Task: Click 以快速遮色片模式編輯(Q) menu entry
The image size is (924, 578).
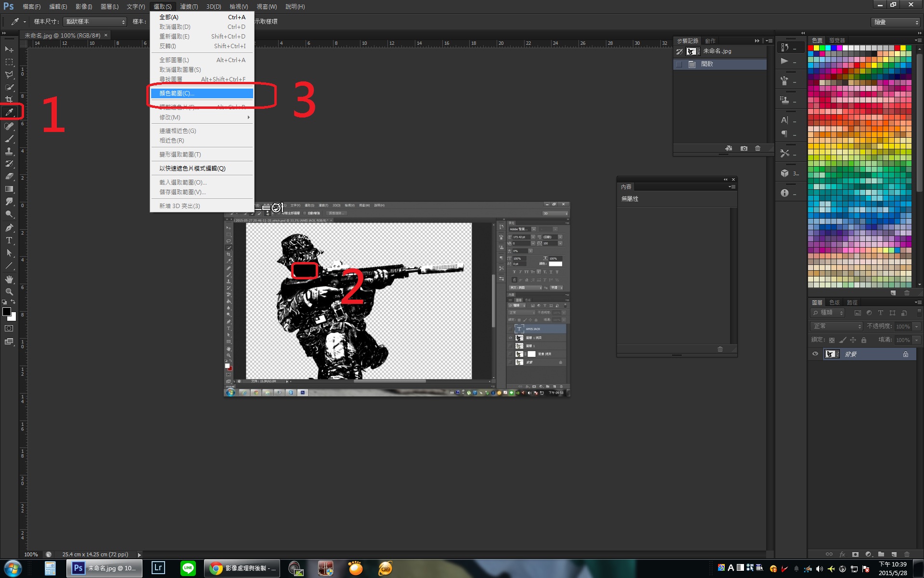Action: (x=192, y=169)
